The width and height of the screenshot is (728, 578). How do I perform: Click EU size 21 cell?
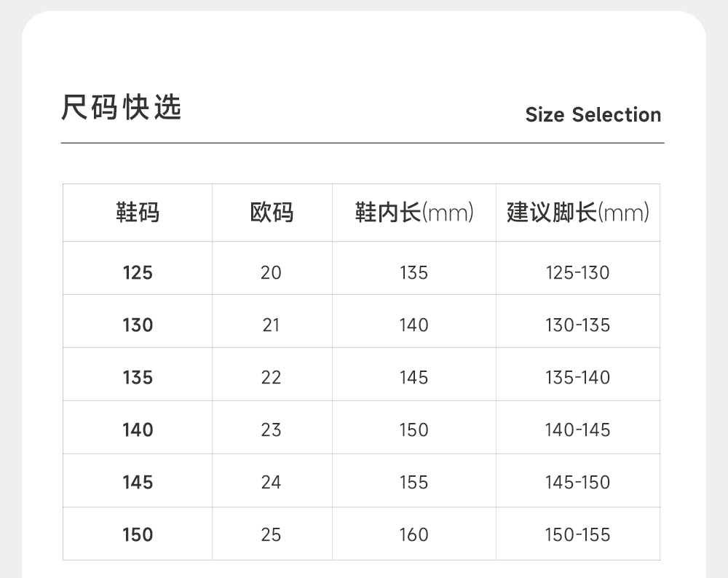[271, 325]
